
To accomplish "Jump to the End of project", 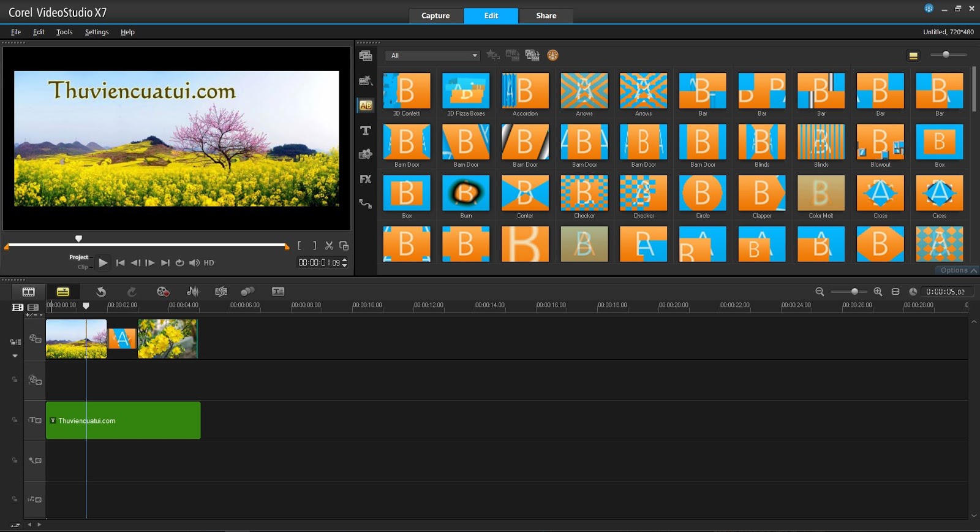I will pyautogui.click(x=165, y=263).
